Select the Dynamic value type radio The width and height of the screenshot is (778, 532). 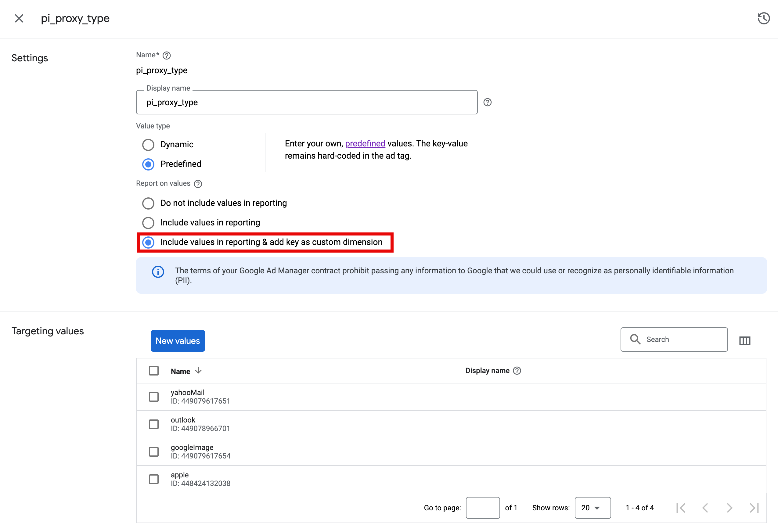click(x=148, y=145)
